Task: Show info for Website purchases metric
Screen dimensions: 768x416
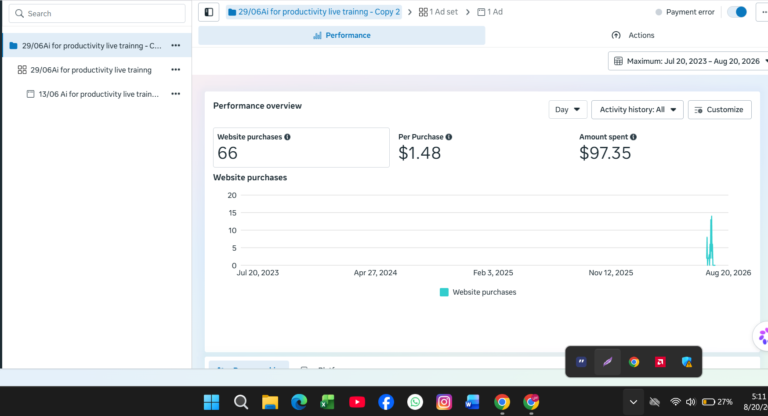Action: pyautogui.click(x=288, y=137)
